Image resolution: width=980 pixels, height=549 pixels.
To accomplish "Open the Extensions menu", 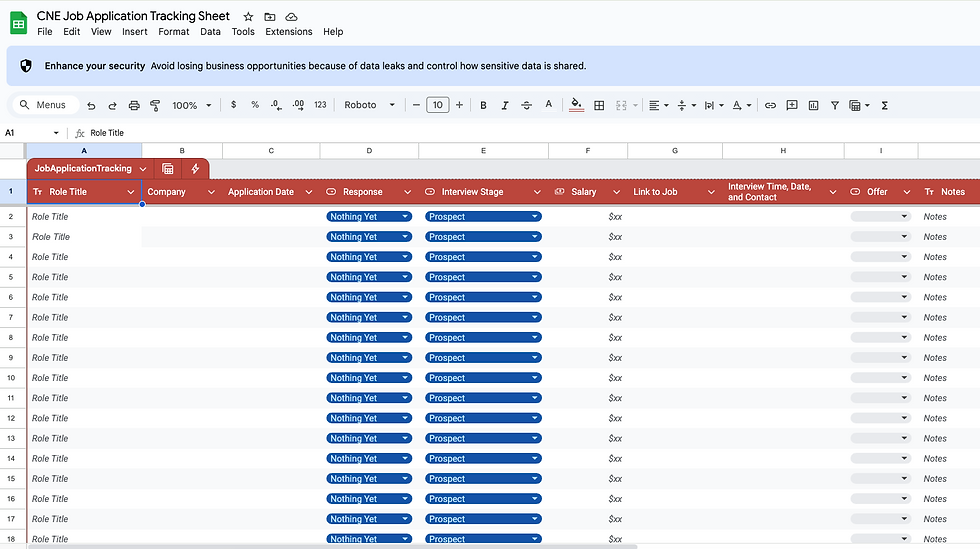I will [288, 32].
